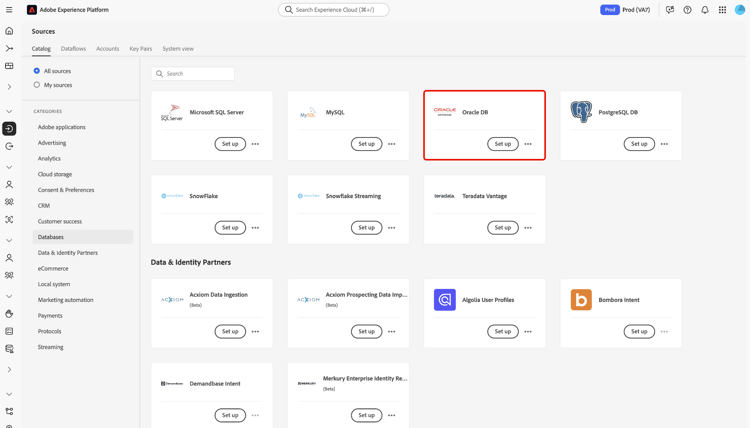The width and height of the screenshot is (750, 428).
Task: Select the active Sources icon in left rail
Action: pyautogui.click(x=9, y=129)
